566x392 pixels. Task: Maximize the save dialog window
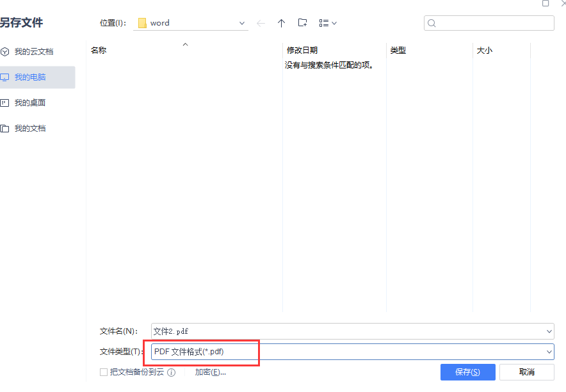(546, 3)
